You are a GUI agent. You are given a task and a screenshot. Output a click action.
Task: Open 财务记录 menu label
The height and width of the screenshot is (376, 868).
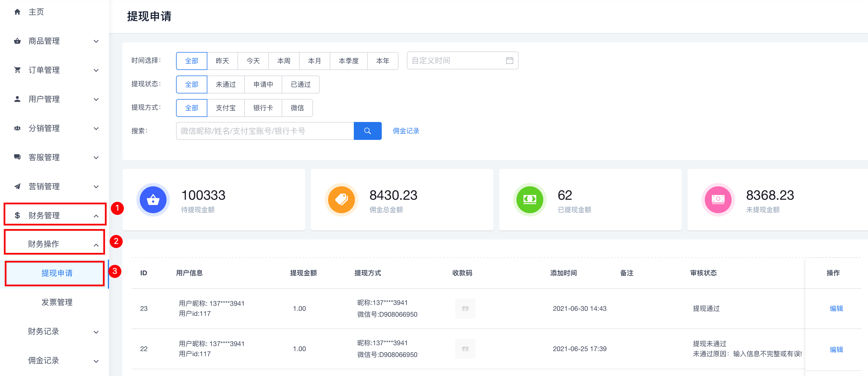click(x=44, y=332)
